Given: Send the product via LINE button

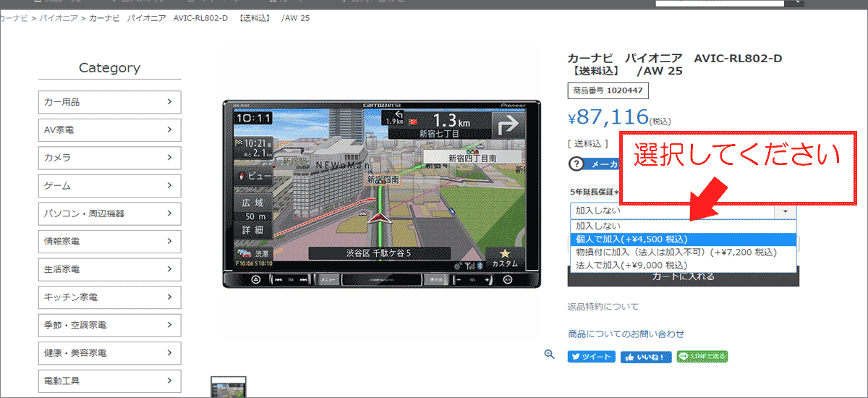Looking at the screenshot, I should (702, 357).
